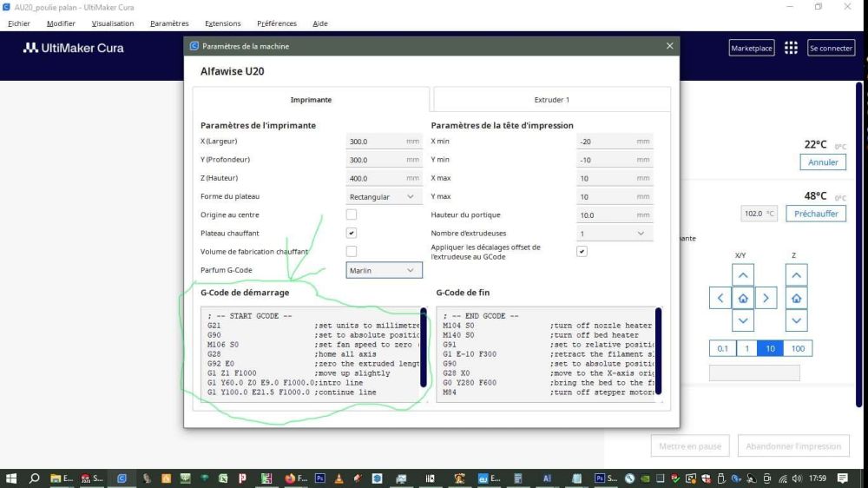Click the Z (Hauteur) input field
This screenshot has height=488, width=868.
click(384, 178)
